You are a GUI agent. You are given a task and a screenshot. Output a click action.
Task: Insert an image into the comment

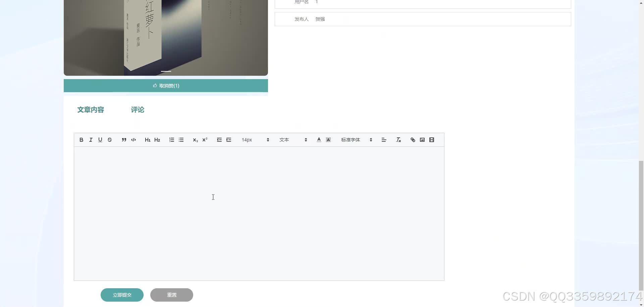point(422,140)
